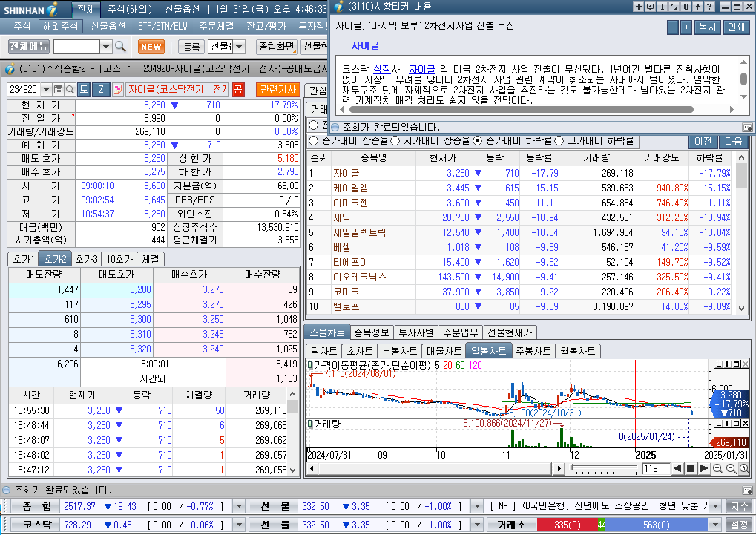Zoom in the chart with plus magnifier
Image resolution: width=756 pixels, height=535 pixels.
click(x=718, y=468)
